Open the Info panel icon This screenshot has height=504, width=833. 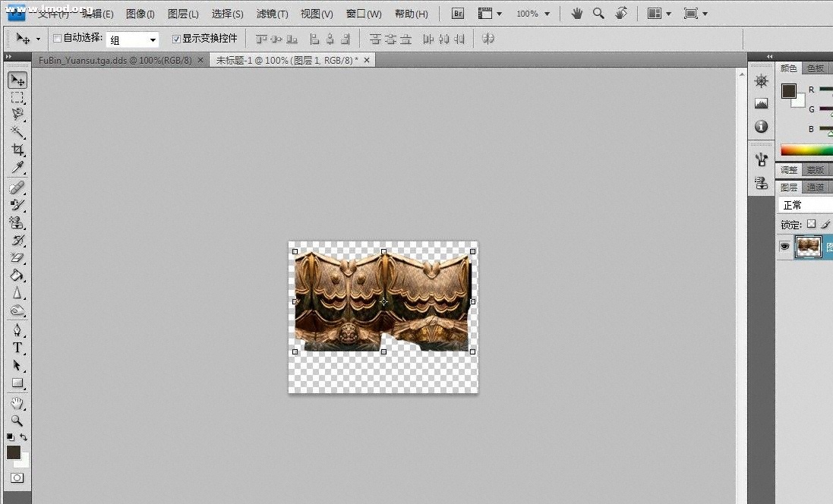click(762, 127)
